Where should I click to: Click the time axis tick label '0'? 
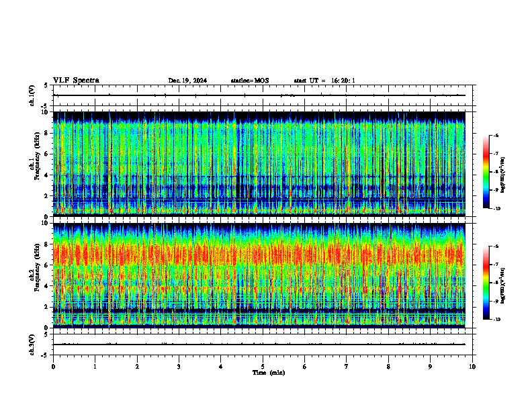[x=53, y=367]
